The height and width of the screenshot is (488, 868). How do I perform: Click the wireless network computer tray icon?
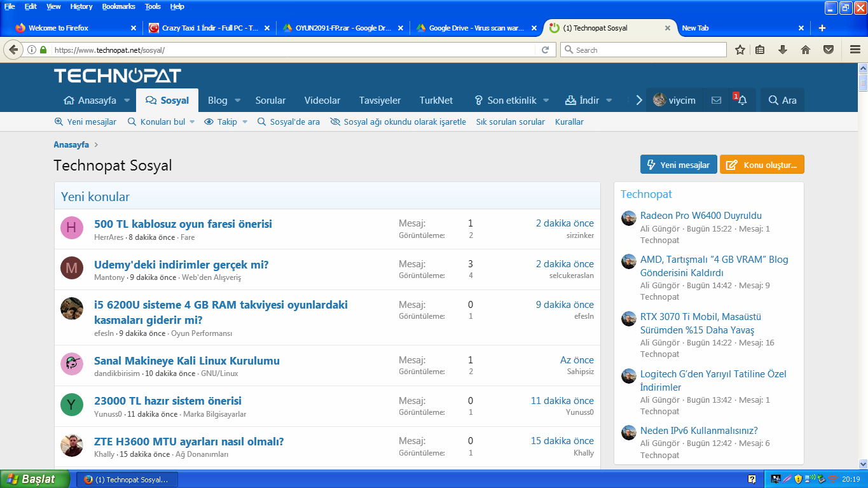[x=809, y=479]
